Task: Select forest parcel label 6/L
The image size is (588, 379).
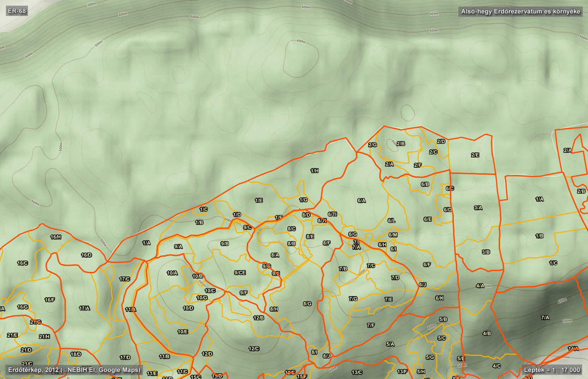Action: (x=392, y=221)
